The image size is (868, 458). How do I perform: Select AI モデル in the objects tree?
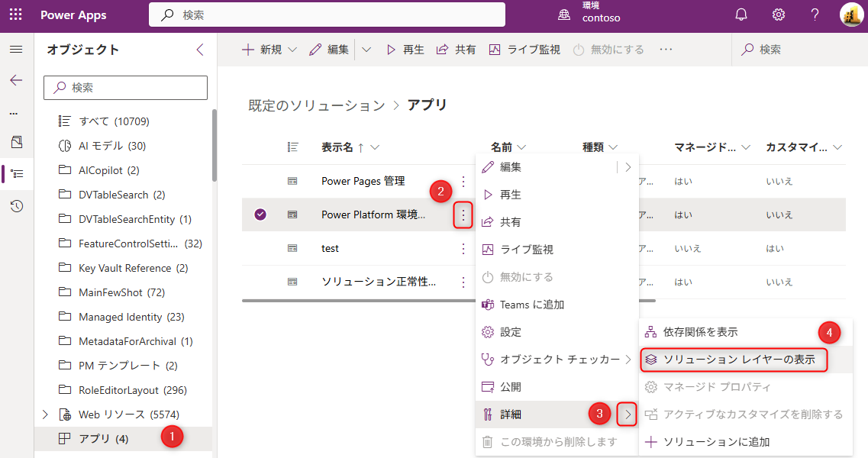pyautogui.click(x=111, y=146)
